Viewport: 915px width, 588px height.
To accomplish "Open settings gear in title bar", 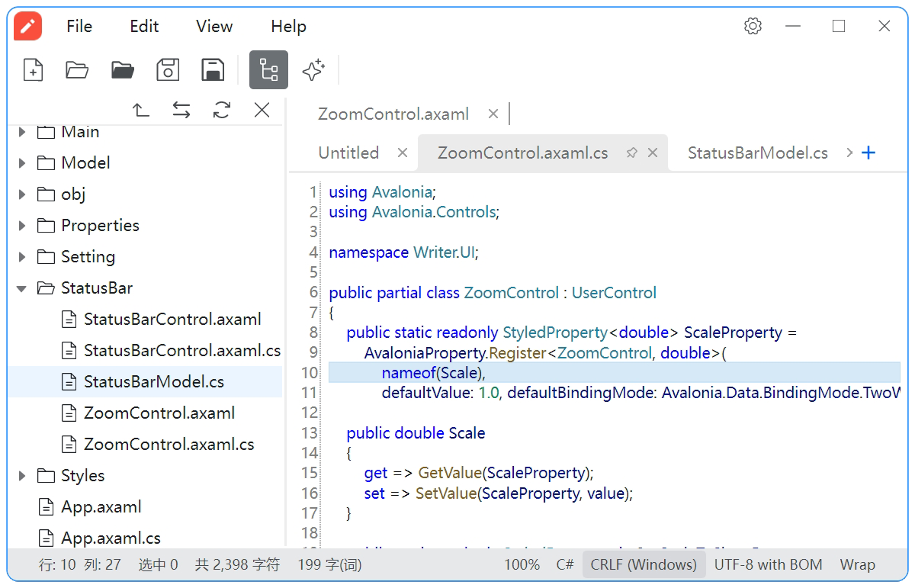I will click(753, 26).
